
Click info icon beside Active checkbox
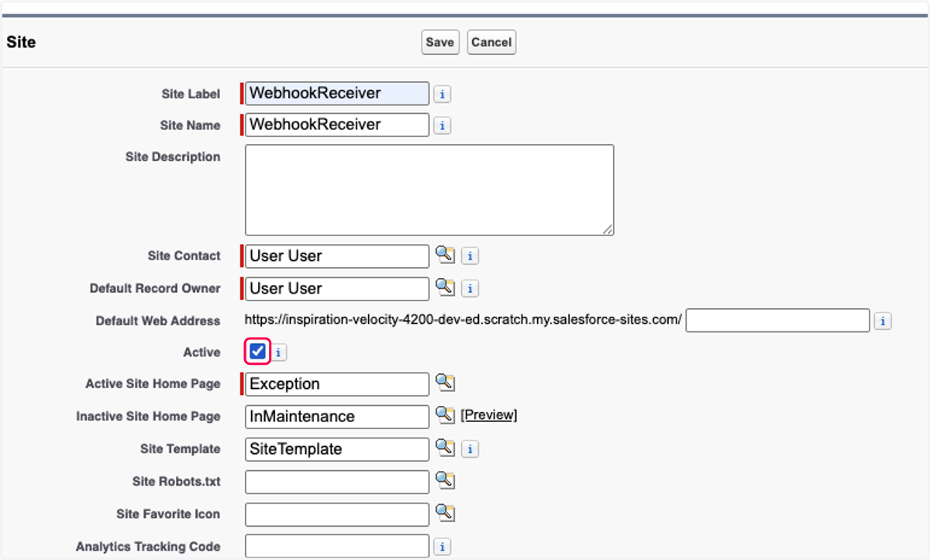tap(278, 352)
